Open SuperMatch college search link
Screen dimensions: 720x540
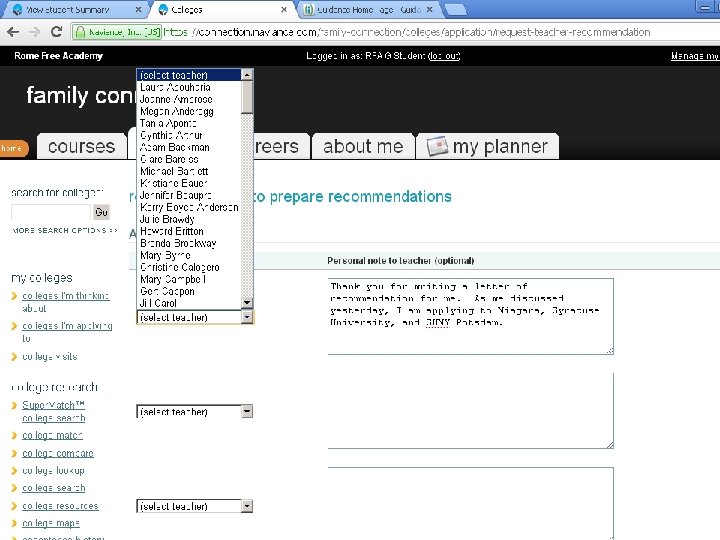[54, 411]
